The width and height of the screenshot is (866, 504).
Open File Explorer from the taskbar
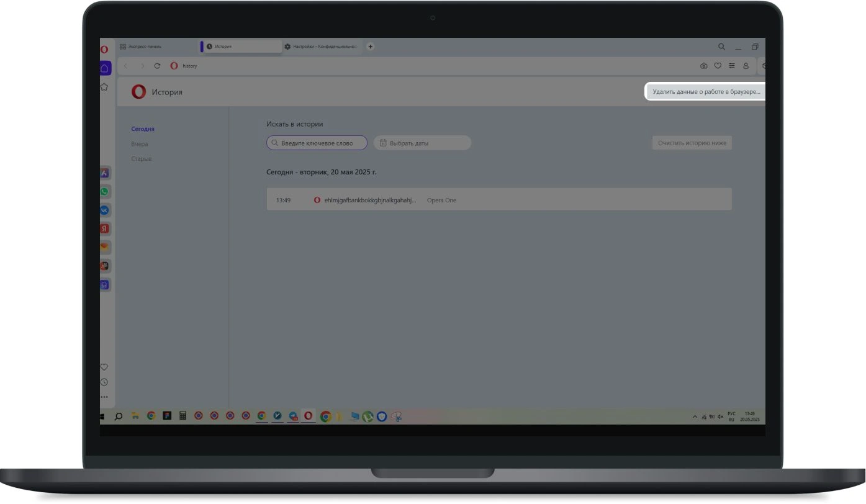(135, 417)
